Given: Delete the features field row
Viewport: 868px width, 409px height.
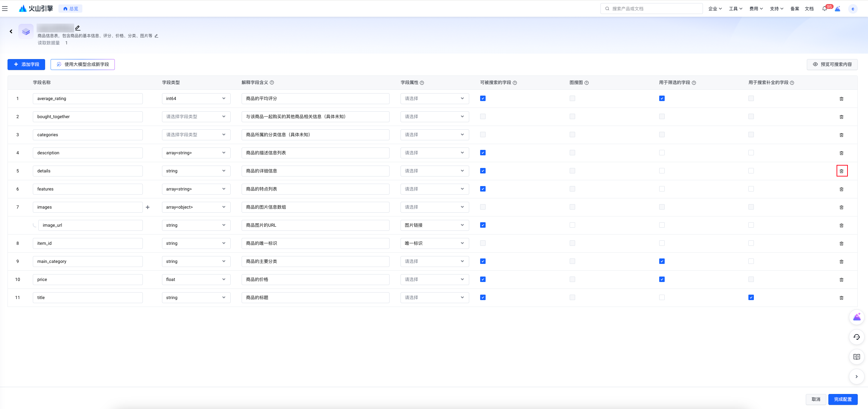Looking at the screenshot, I should tap(842, 189).
